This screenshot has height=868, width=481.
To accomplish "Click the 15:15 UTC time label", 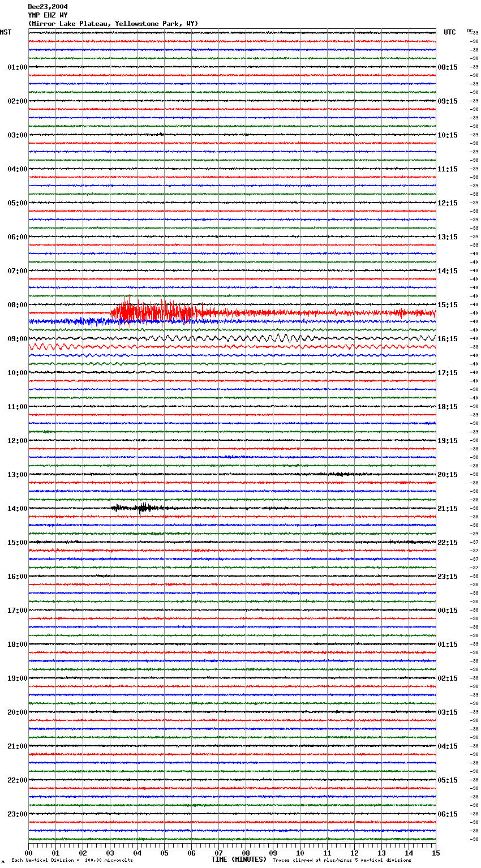I will tap(448, 305).
